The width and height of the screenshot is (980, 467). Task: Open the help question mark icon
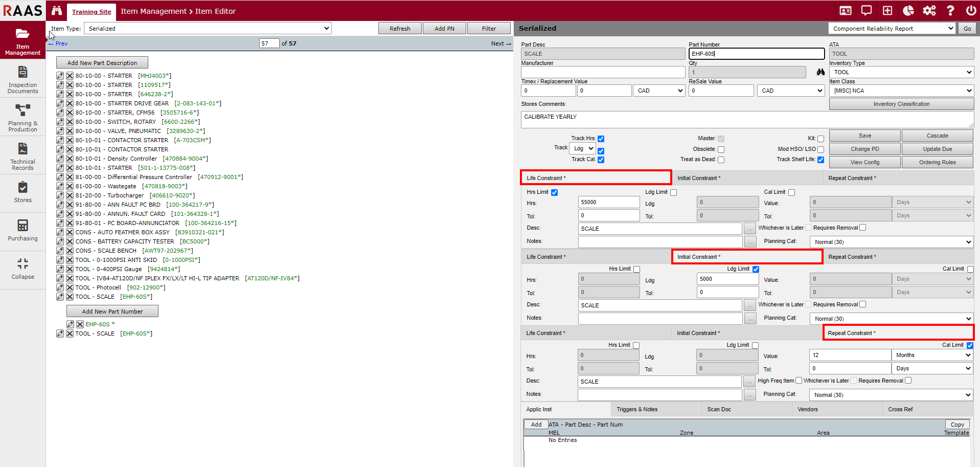950,11
